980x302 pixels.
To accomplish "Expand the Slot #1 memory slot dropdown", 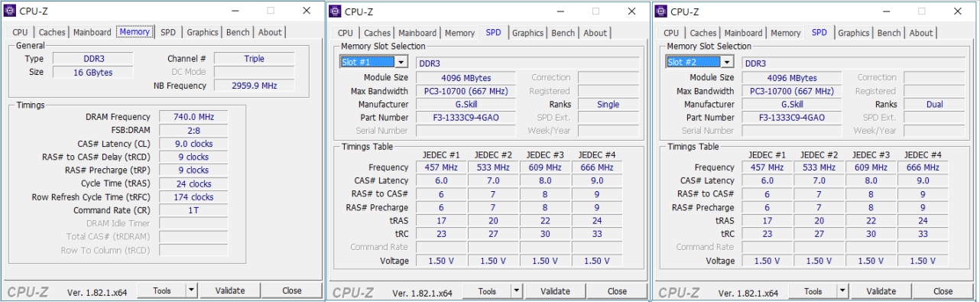I will tap(401, 62).
